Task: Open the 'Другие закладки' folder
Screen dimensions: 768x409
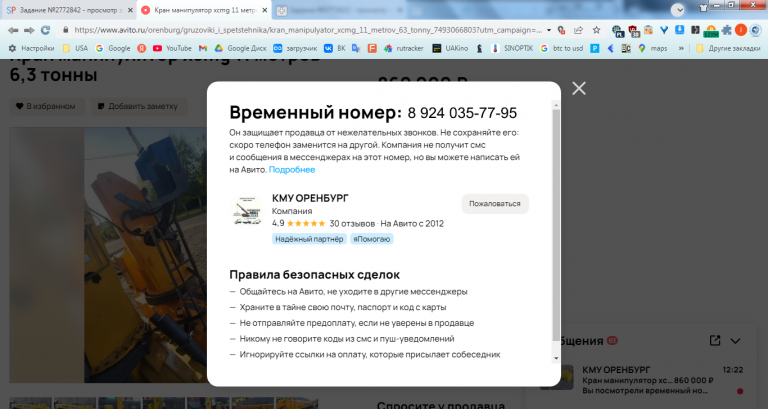Action: click(727, 48)
